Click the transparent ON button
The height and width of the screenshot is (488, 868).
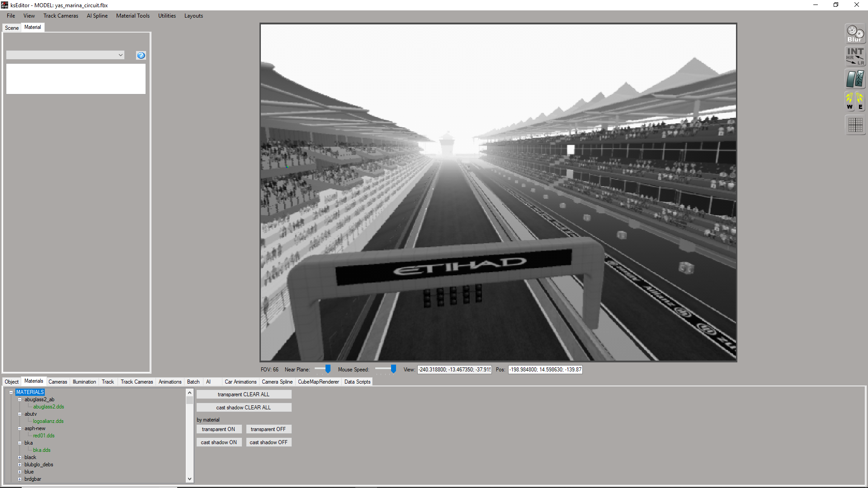click(219, 429)
